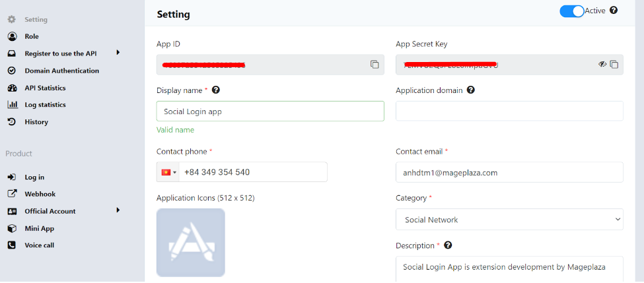Click question mark icon beside Active toggle
The width and height of the screenshot is (644, 283).
[x=614, y=11]
